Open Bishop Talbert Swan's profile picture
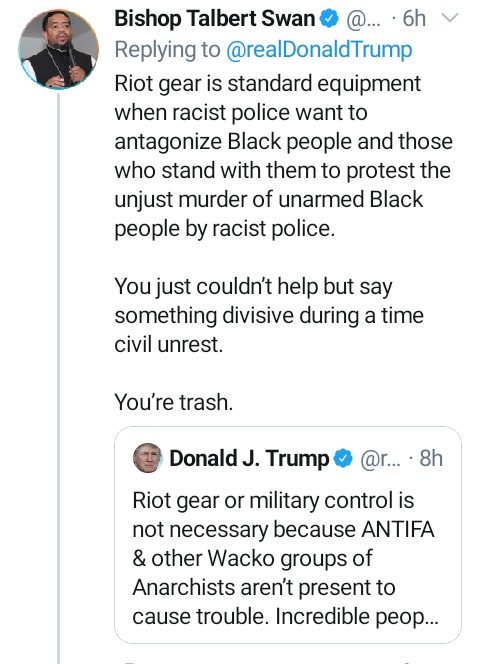Screen dimensions: 480x664 click(x=58, y=49)
